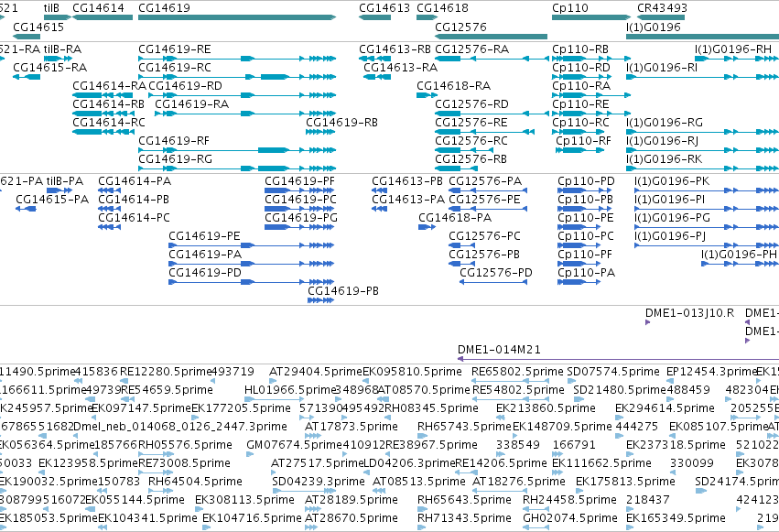Click the purple DME1-014M21 BAC line
The height and width of the screenshot is (532, 779).
pyautogui.click(x=618, y=359)
